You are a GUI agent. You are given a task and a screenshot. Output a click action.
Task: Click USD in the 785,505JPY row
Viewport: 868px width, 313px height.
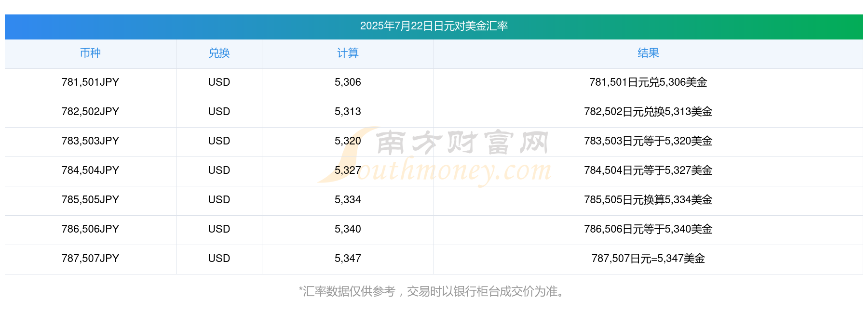tap(219, 200)
